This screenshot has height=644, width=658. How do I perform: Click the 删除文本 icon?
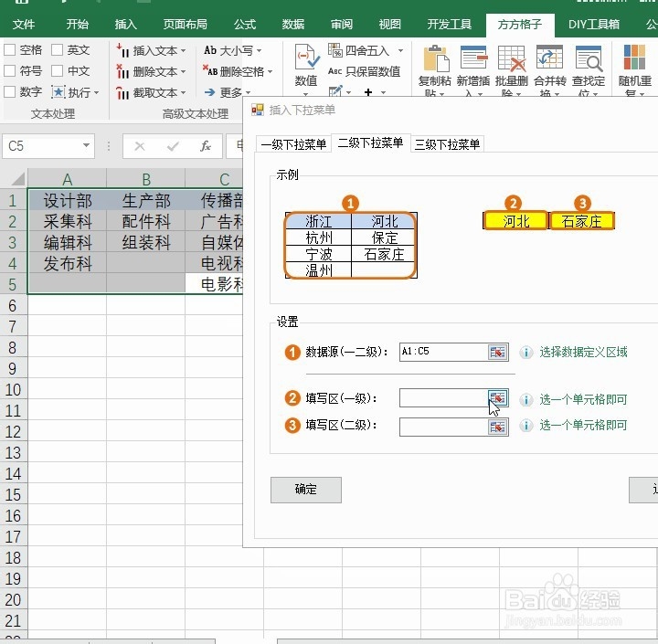click(x=122, y=71)
